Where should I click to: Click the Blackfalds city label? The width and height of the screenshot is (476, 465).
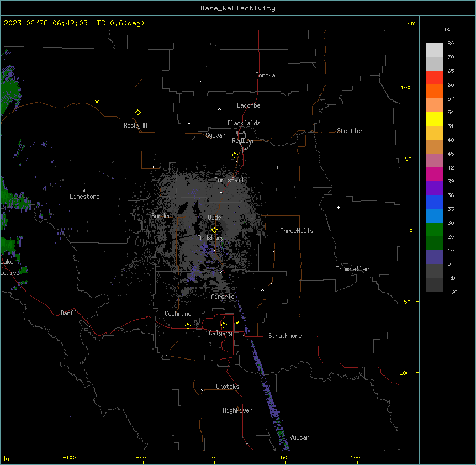click(244, 123)
